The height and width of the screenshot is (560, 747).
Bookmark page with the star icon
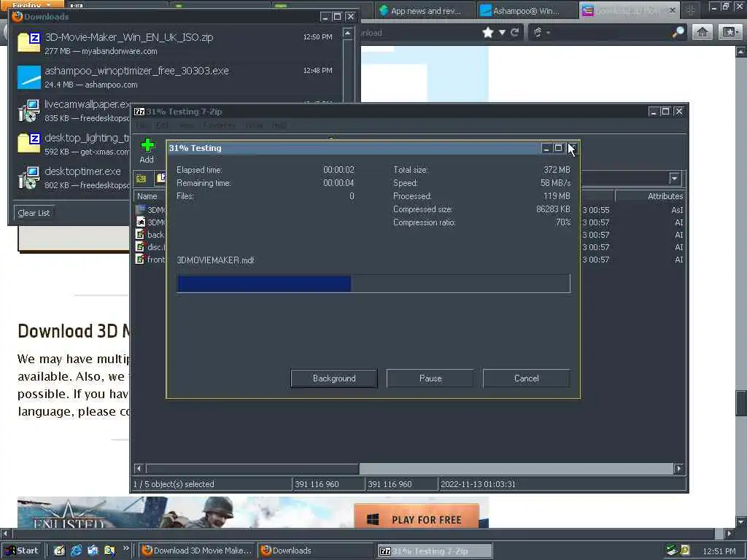click(x=488, y=32)
